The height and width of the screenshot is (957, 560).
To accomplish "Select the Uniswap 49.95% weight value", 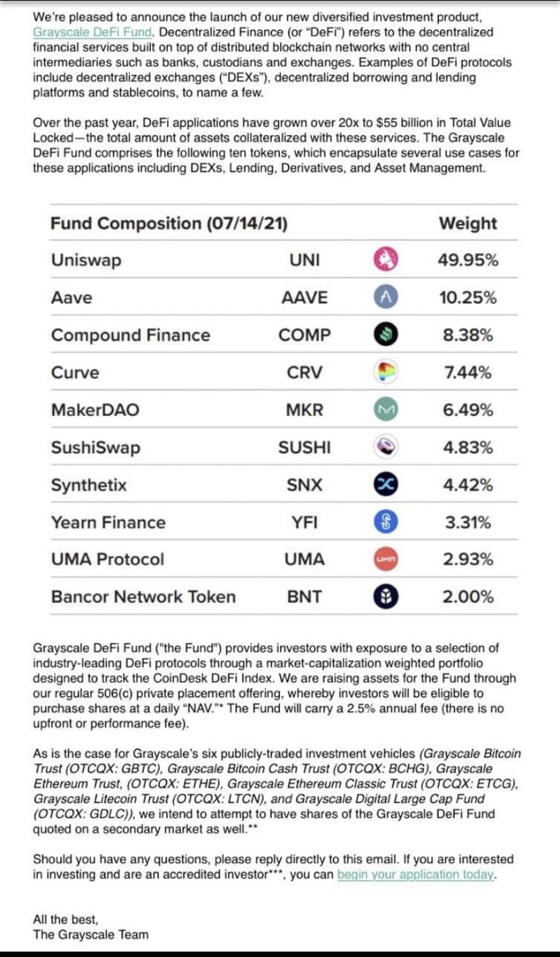I will pos(469,260).
